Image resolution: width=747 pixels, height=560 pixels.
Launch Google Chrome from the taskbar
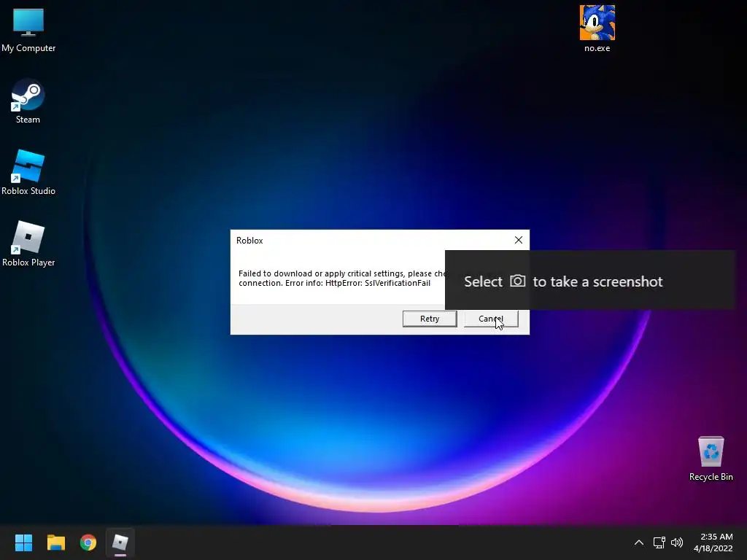(88, 542)
